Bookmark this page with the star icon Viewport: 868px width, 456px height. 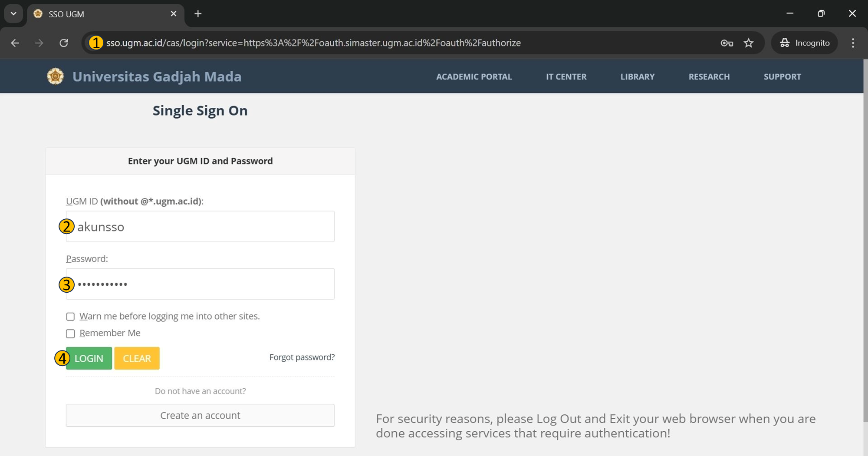point(749,43)
